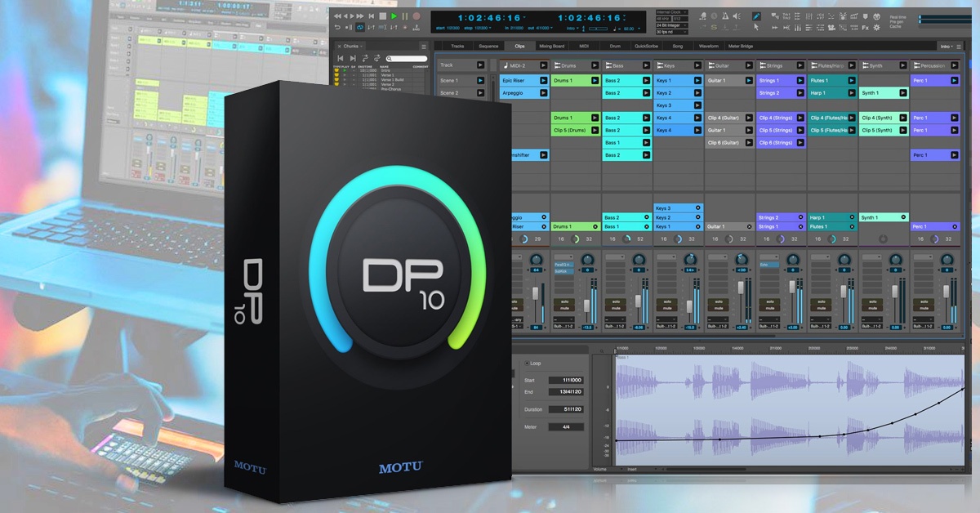Switch to the Mixing Board tab

point(551,47)
